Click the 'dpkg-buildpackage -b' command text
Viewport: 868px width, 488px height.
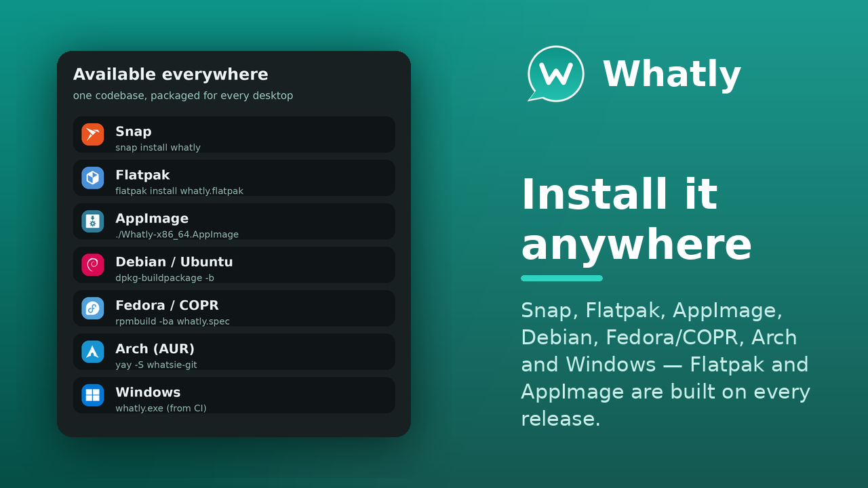click(x=165, y=277)
